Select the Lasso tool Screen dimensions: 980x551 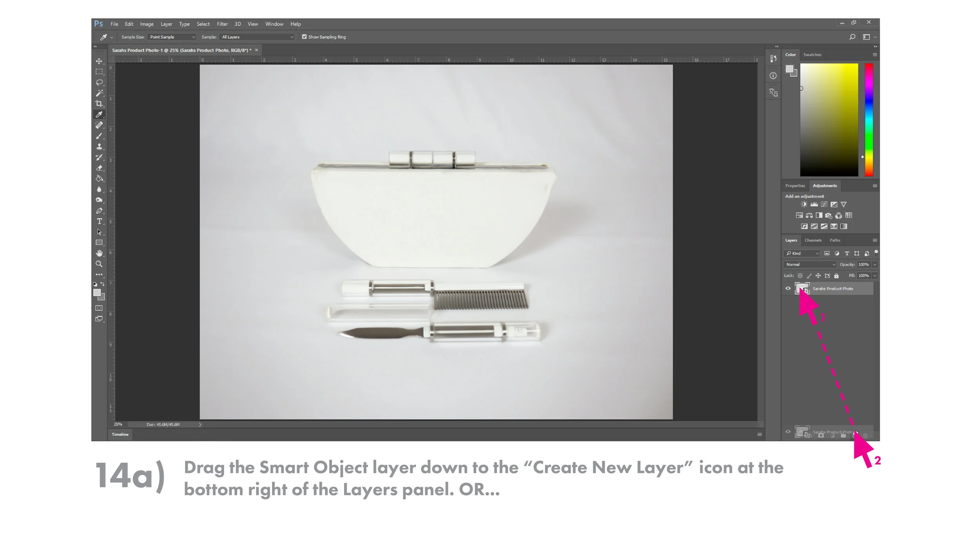tap(99, 82)
